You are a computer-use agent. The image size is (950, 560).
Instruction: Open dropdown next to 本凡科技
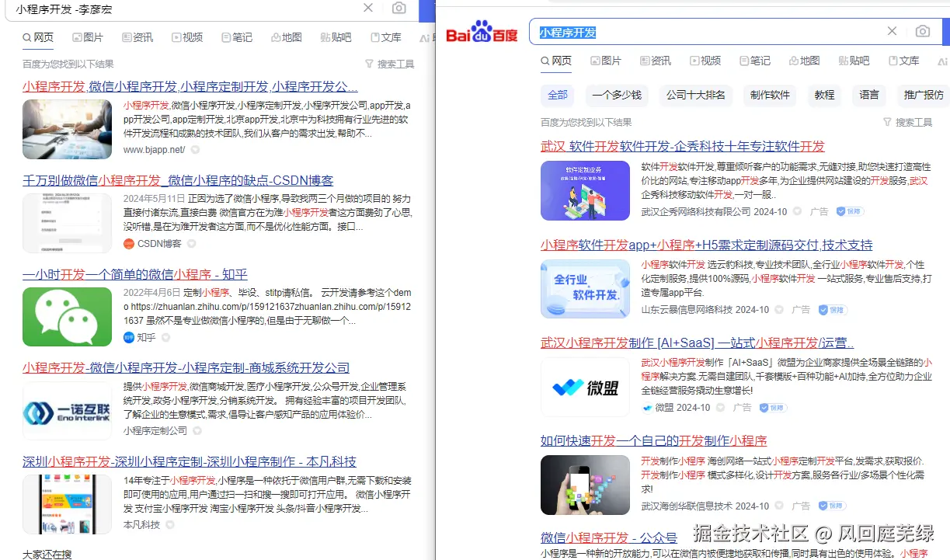click(x=169, y=524)
